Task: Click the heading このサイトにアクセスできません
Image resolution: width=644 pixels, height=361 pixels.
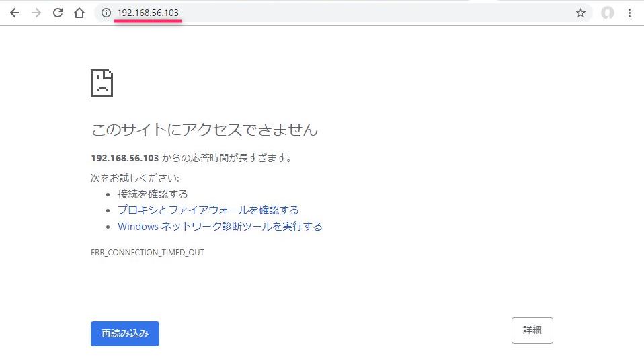Action: 204,129
